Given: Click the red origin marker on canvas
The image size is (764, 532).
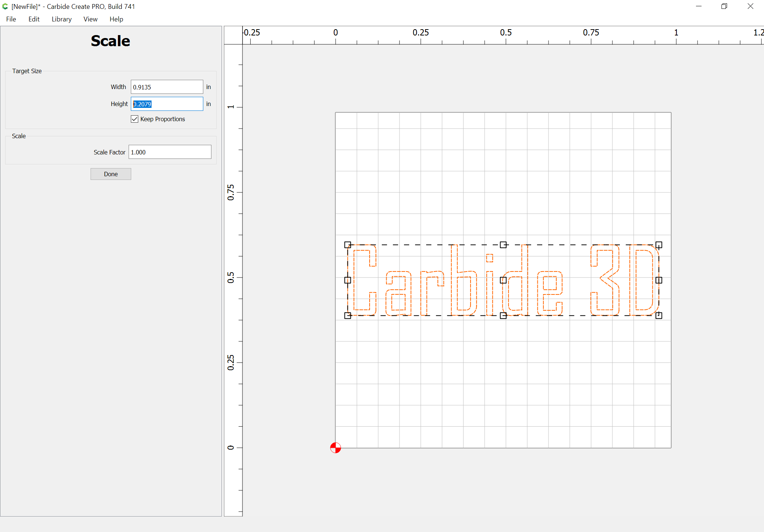Looking at the screenshot, I should [335, 448].
